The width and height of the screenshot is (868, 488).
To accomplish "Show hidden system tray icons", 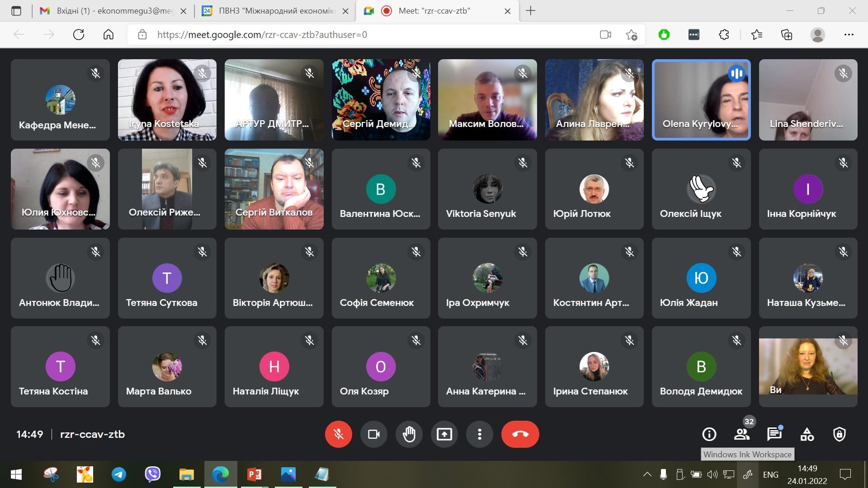I will [647, 474].
